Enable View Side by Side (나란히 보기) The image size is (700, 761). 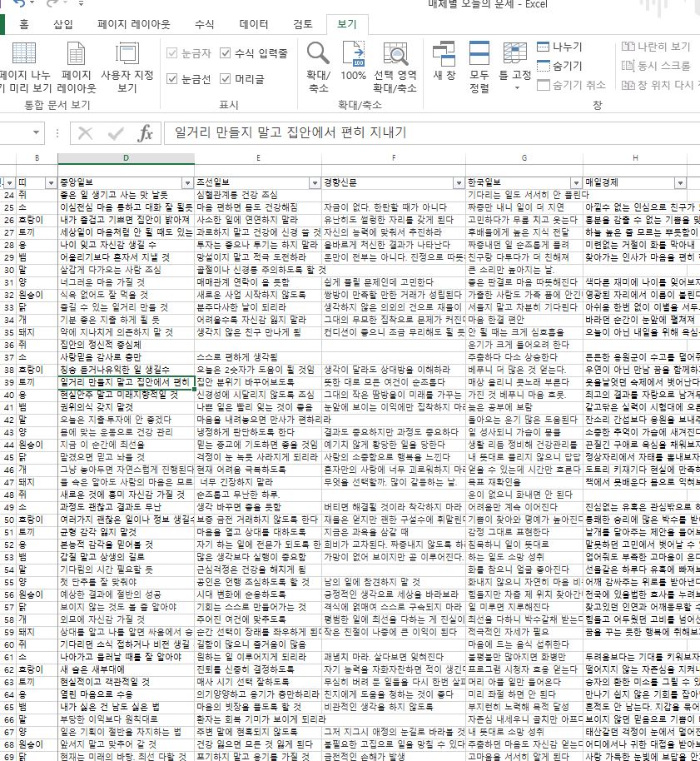(x=656, y=47)
